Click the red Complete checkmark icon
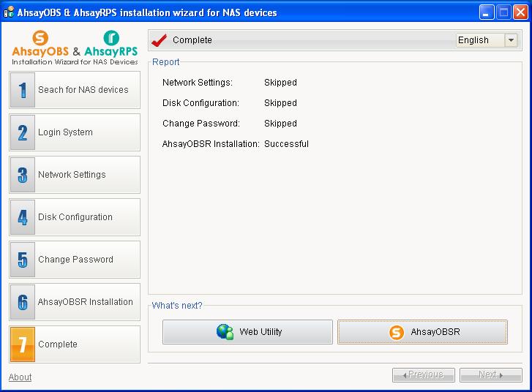The height and width of the screenshot is (392, 532). 159,40
